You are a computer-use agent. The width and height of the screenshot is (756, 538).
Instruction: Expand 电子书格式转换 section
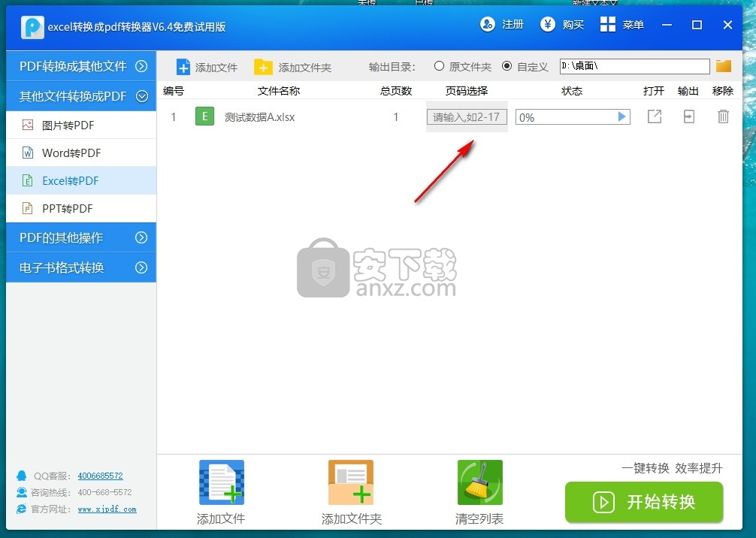pyautogui.click(x=81, y=267)
